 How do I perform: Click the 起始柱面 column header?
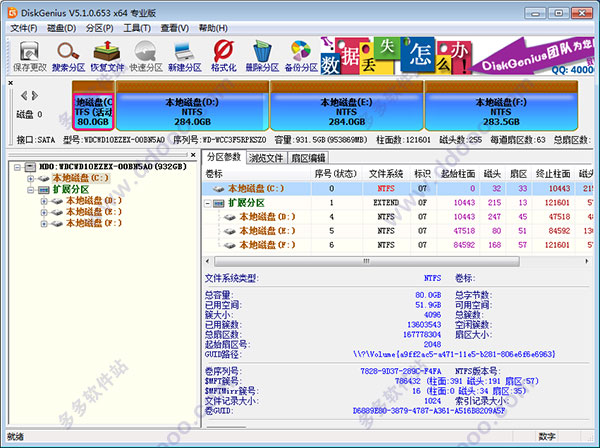pyautogui.click(x=458, y=174)
